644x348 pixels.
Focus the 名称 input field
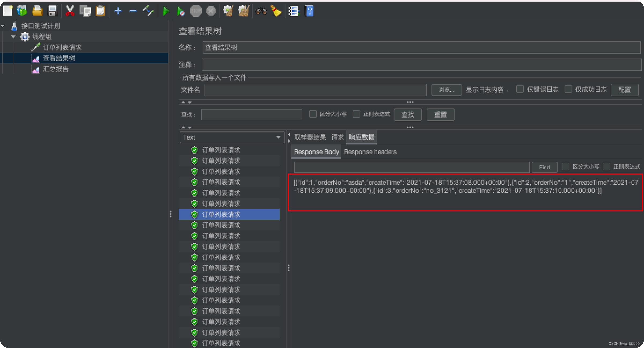click(x=422, y=48)
